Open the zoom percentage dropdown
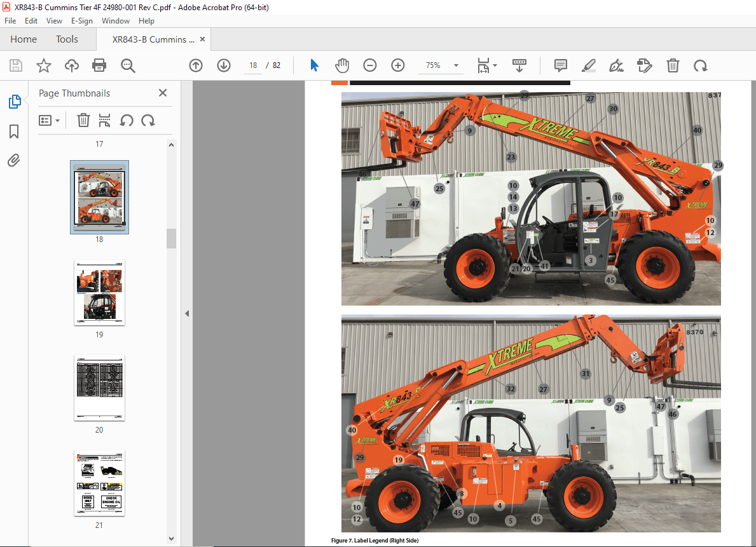 pos(455,65)
